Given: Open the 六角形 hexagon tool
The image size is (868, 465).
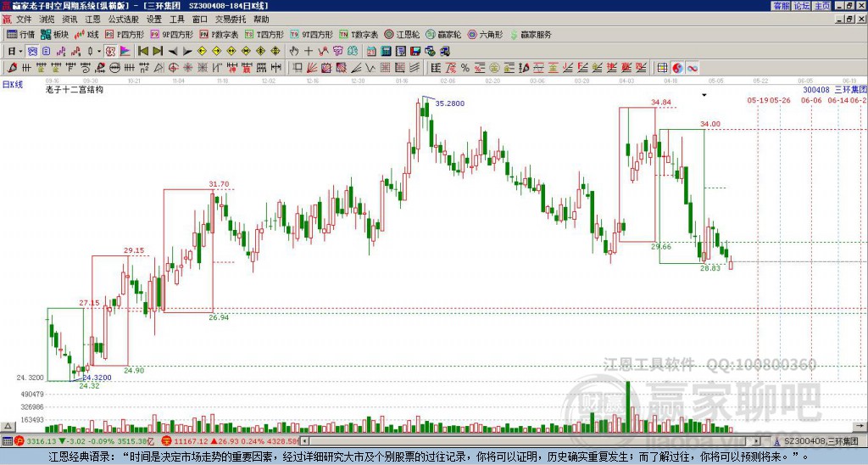Looking at the screenshot, I should [485, 34].
